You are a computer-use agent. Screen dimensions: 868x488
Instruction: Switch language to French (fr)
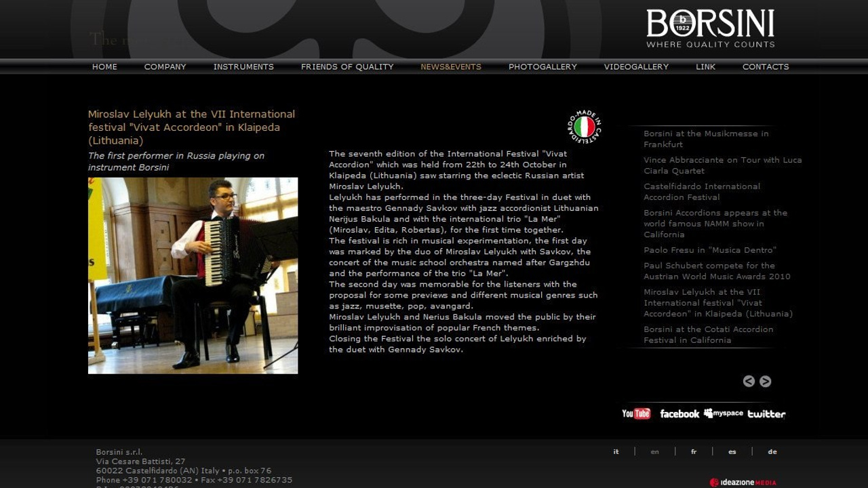coord(693,451)
